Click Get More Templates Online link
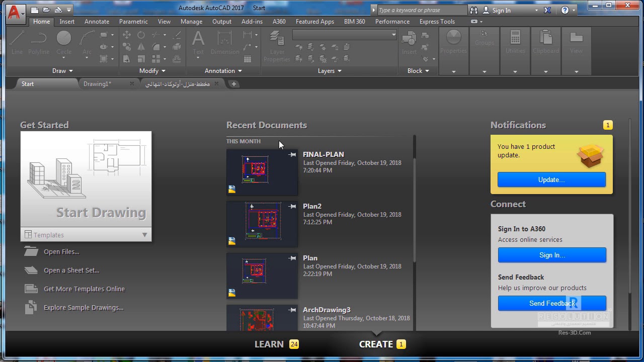 84,289
